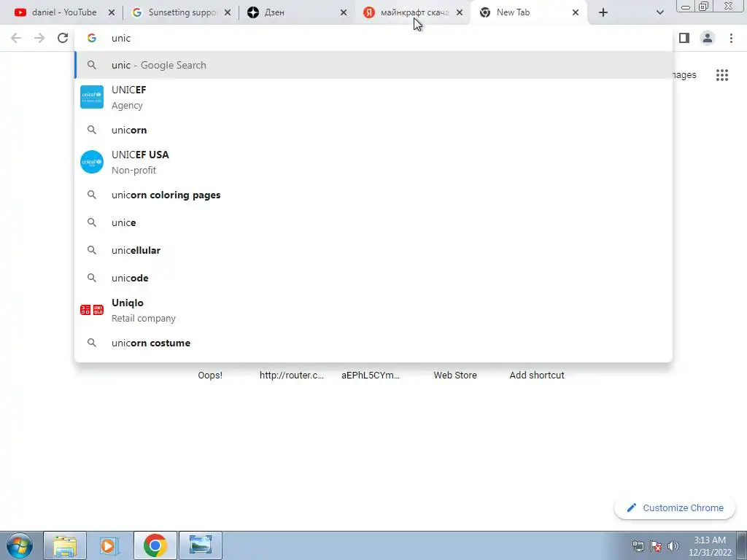Image resolution: width=747 pixels, height=560 pixels.
Task: Choose the UNICEF USA Non-profit suggestion
Action: click(373, 162)
